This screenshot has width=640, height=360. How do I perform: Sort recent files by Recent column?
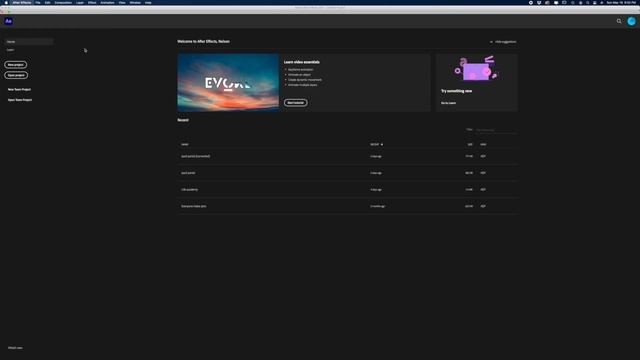click(x=376, y=144)
